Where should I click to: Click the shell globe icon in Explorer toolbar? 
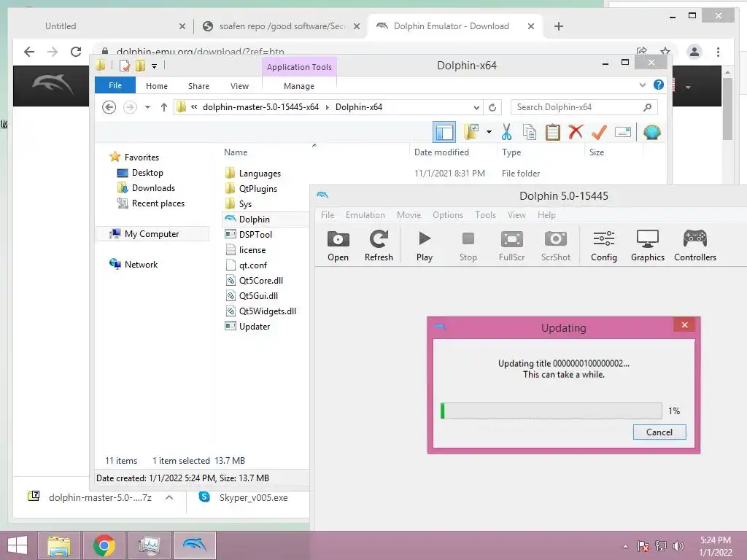(651, 132)
